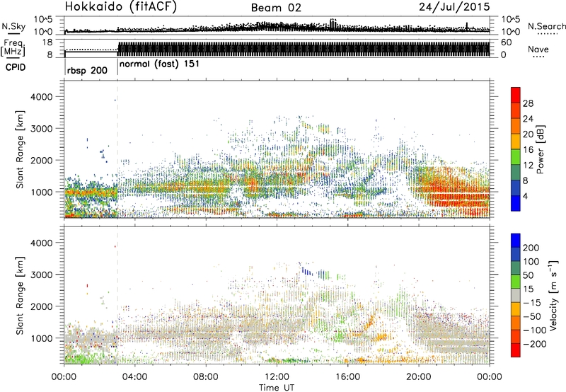Click the '12:00' time tick label
The width and height of the screenshot is (566, 392).
click(277, 377)
